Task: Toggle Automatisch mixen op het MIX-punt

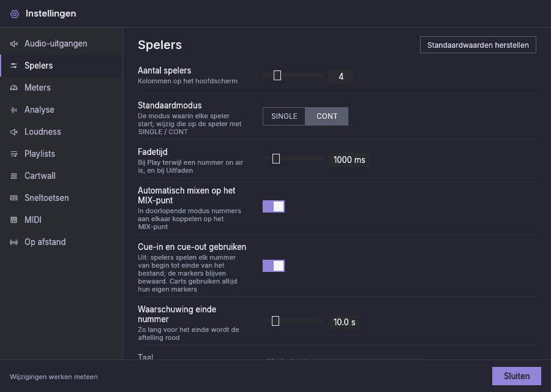Action: [x=274, y=206]
